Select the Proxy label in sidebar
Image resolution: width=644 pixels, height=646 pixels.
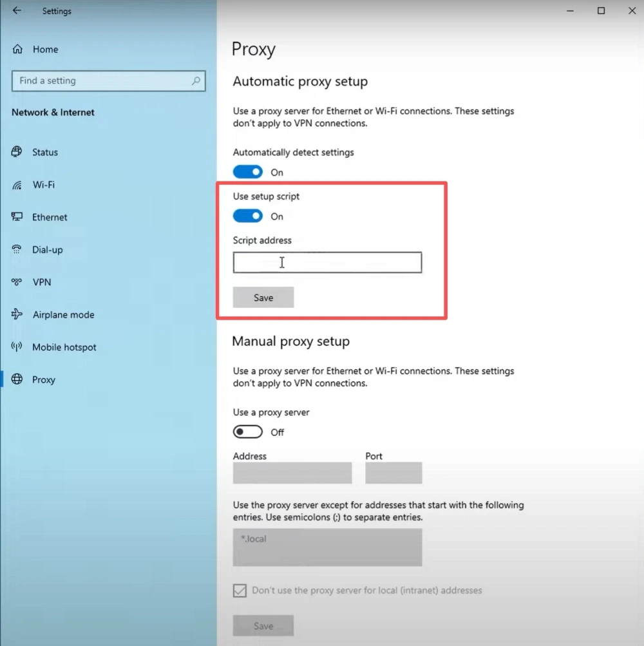pos(44,379)
